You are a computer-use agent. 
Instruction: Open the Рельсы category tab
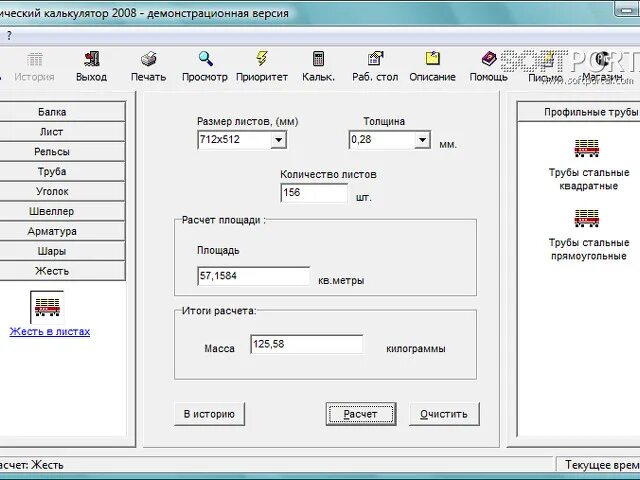pyautogui.click(x=52, y=151)
